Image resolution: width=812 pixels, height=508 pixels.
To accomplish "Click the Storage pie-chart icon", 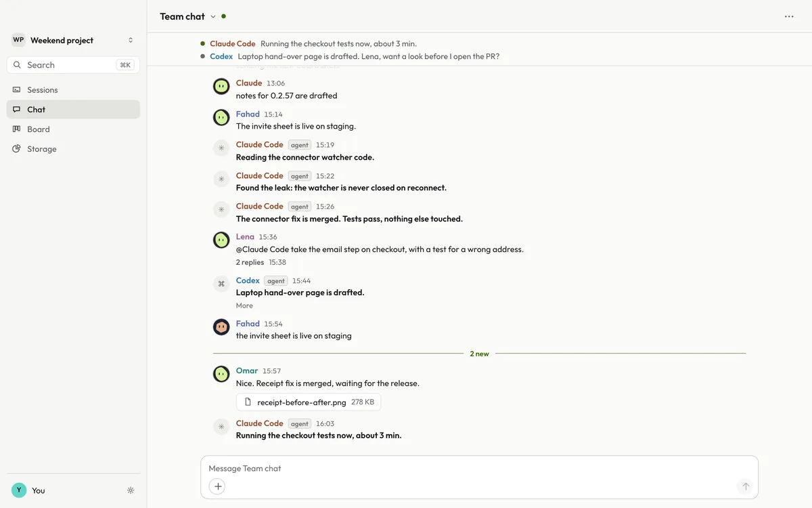I will [17, 148].
